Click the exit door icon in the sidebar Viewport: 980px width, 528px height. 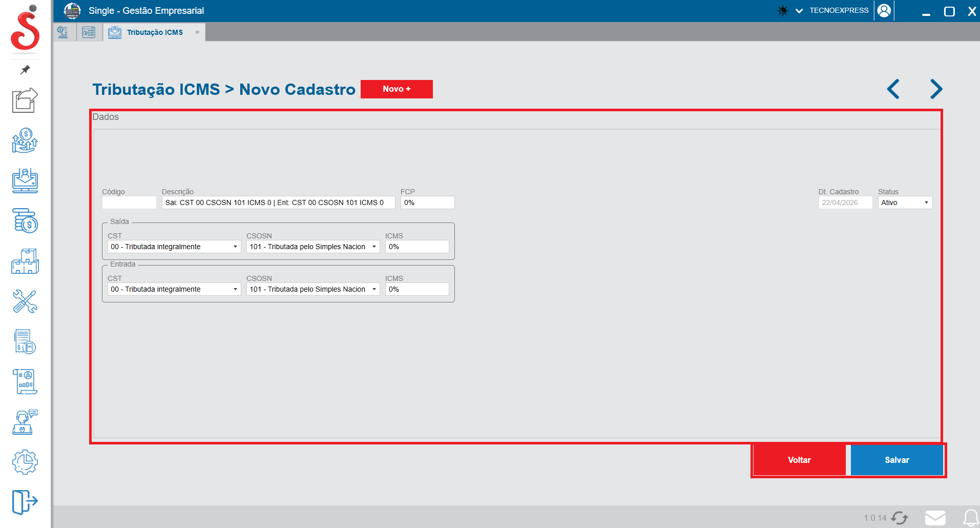pos(25,501)
